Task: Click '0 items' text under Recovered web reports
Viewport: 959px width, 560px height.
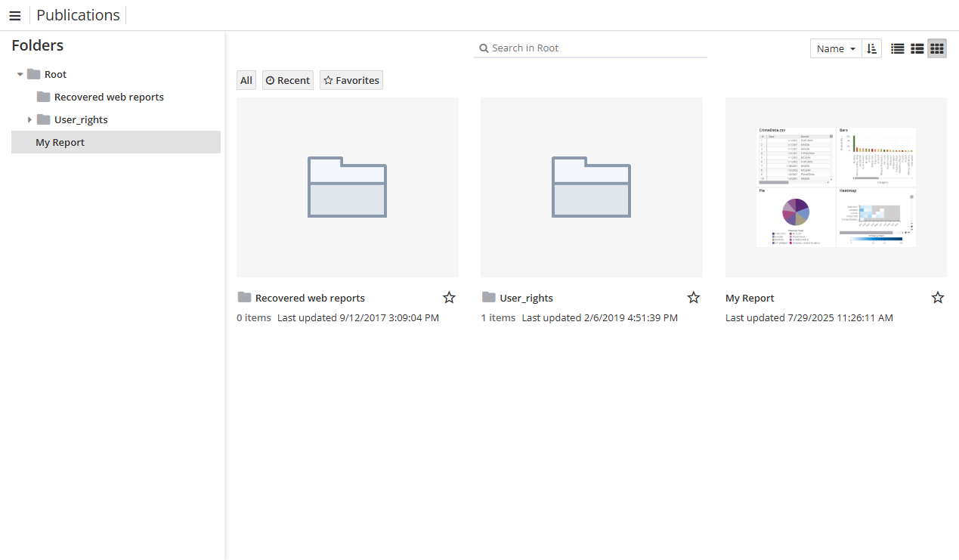Action: tap(254, 317)
